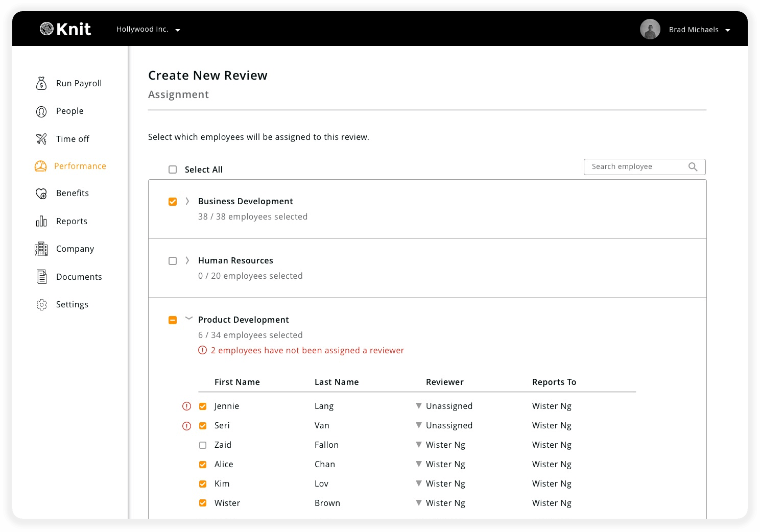Click the Human Resources title
Image resolution: width=760 pixels, height=532 pixels.
[x=235, y=260]
